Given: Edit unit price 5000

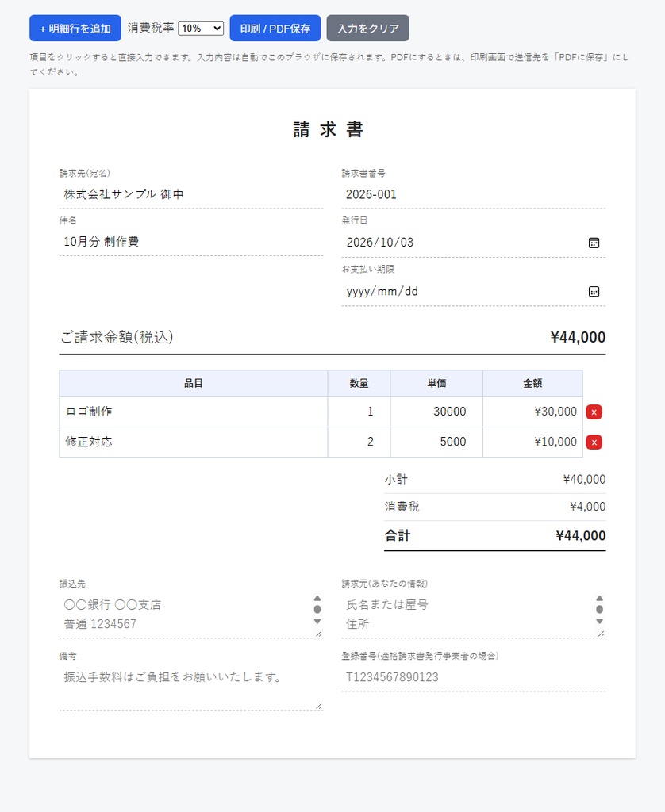Looking at the screenshot, I should [436, 442].
